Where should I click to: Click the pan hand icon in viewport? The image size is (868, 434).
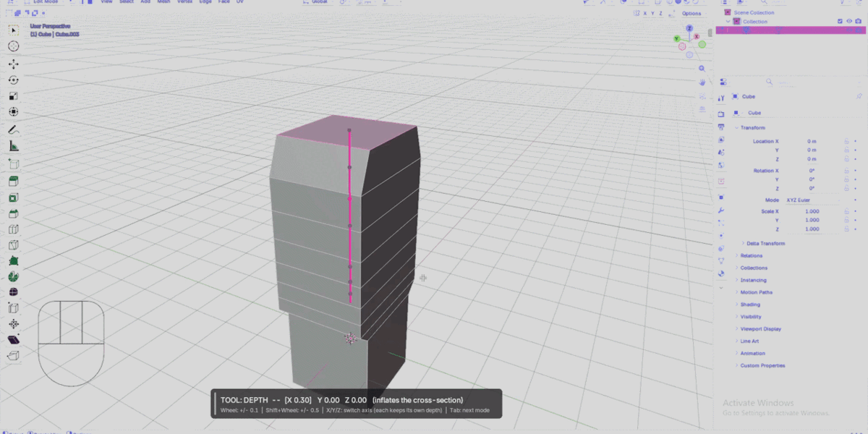click(x=702, y=82)
